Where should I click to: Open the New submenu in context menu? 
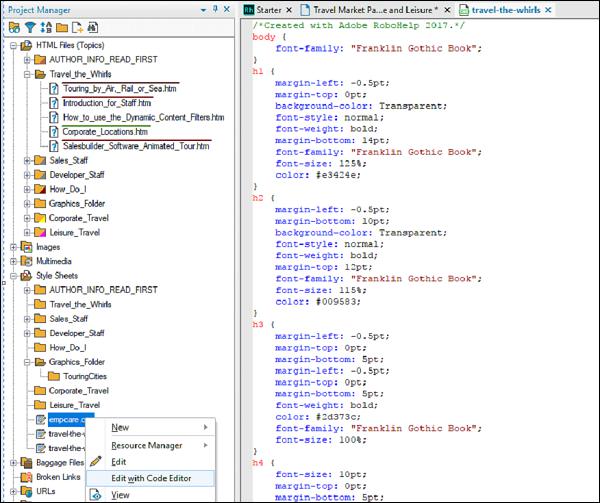tap(120, 427)
